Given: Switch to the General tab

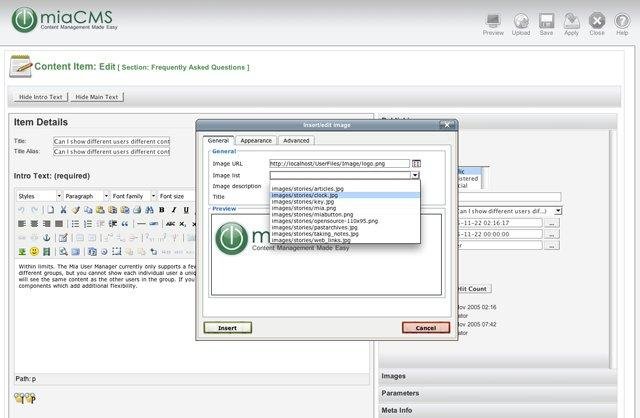Looking at the screenshot, I should point(218,140).
